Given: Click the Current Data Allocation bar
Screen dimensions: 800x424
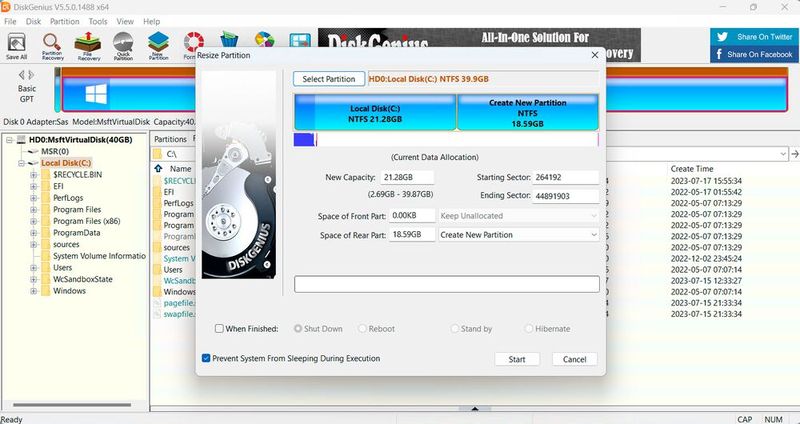Looking at the screenshot, I should (446, 140).
